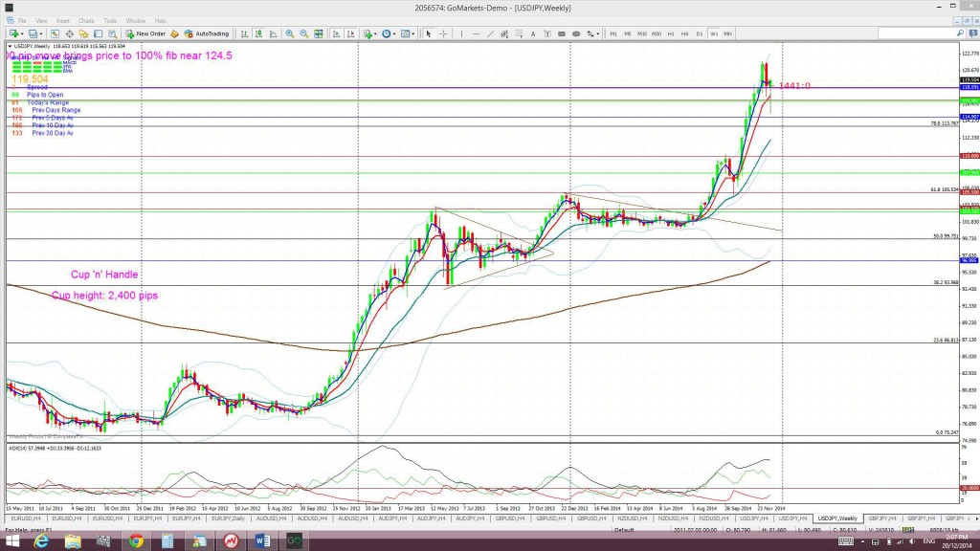The width and height of the screenshot is (980, 551).
Task: Switch to the M15 timeframe
Action: tap(642, 33)
